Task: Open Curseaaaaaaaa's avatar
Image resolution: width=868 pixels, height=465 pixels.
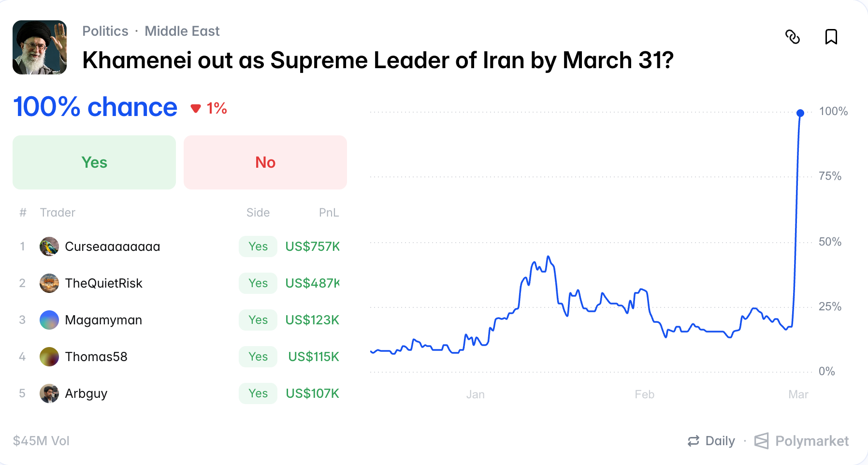Action: pyautogui.click(x=49, y=247)
